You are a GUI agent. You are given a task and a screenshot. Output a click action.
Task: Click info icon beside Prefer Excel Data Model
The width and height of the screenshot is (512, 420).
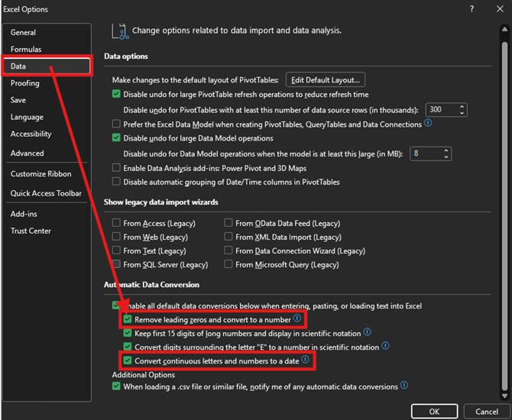[428, 123]
